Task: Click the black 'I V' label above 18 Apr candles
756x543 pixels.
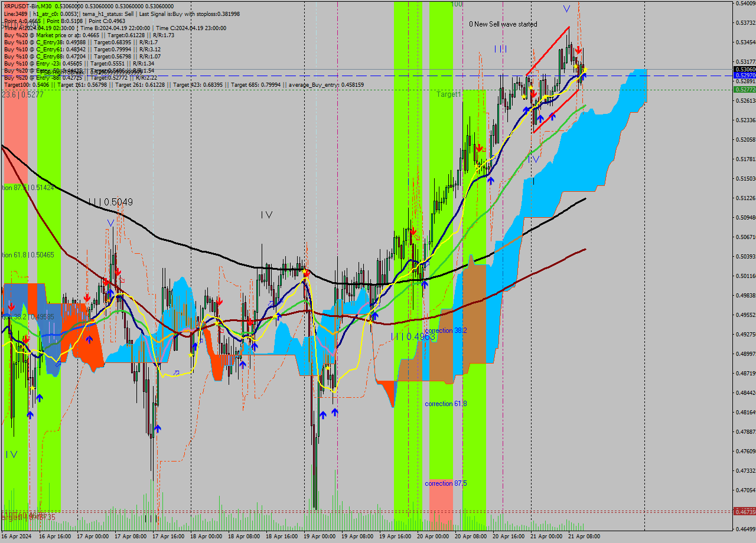Action: point(266,215)
